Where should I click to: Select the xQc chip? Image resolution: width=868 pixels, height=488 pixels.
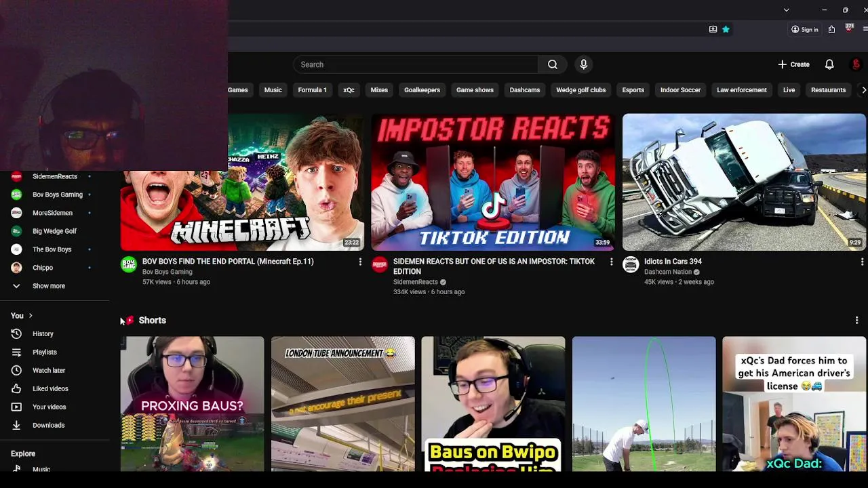(349, 90)
